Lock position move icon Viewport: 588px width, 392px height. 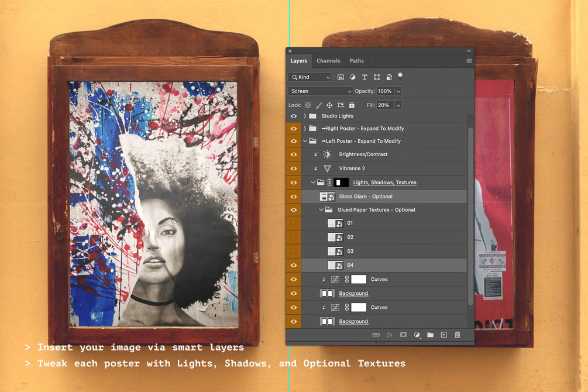[x=329, y=105]
